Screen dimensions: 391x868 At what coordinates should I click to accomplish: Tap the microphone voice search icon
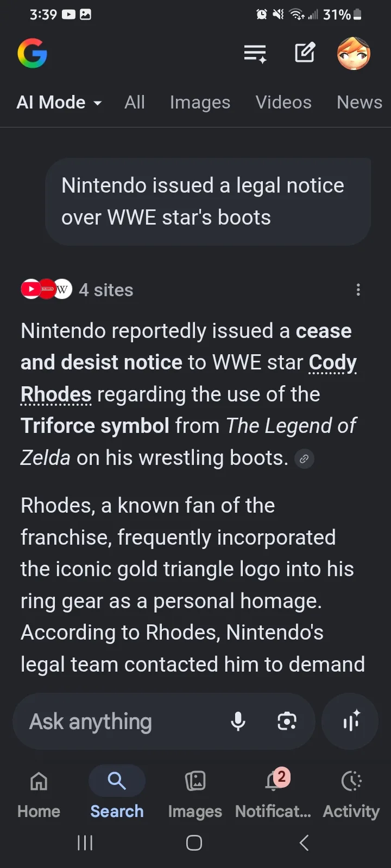coord(238,722)
